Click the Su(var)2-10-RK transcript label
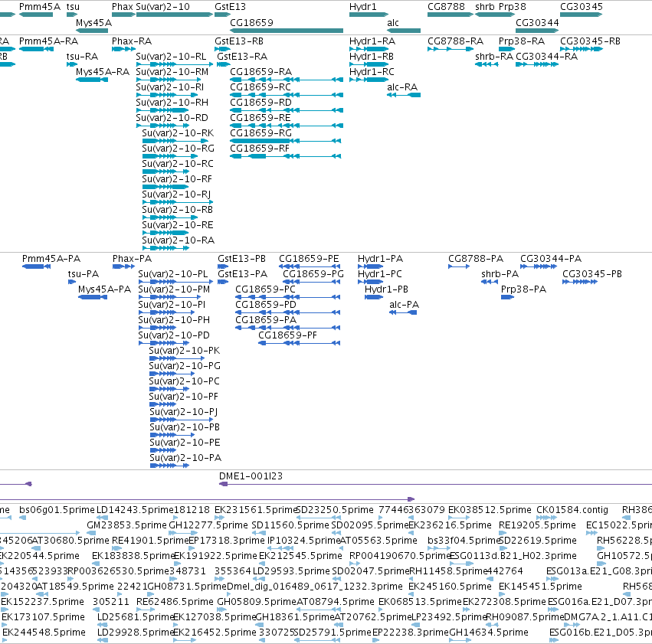 (178, 133)
